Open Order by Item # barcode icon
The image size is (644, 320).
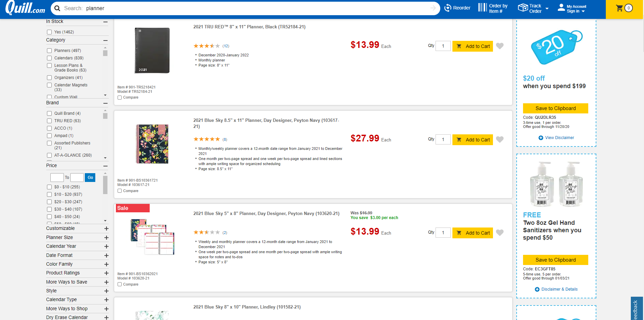coord(482,7)
